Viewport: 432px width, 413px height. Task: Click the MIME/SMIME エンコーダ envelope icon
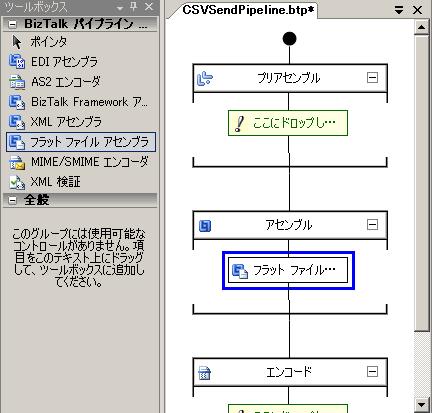click(17, 162)
